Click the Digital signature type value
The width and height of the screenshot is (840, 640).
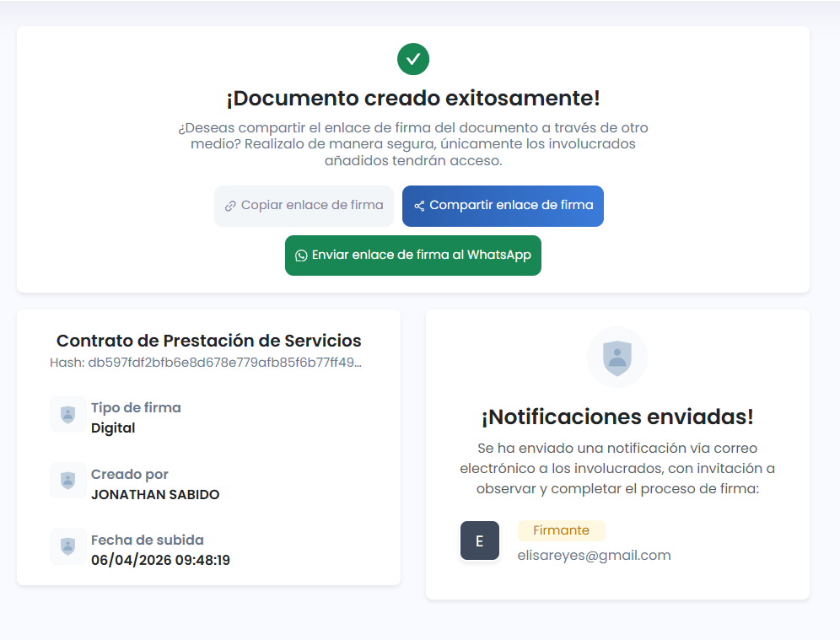point(113,428)
